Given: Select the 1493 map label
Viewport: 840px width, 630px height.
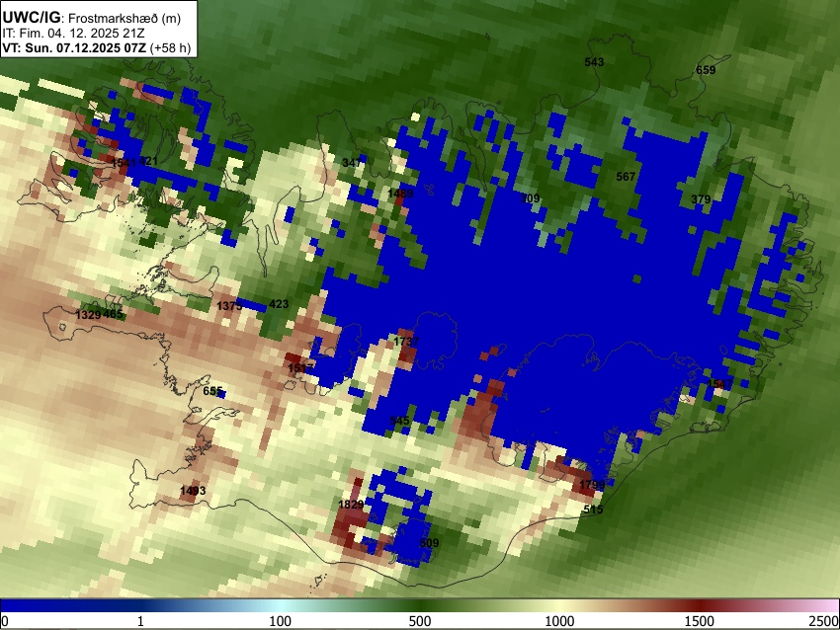Looking at the screenshot, I should (193, 491).
